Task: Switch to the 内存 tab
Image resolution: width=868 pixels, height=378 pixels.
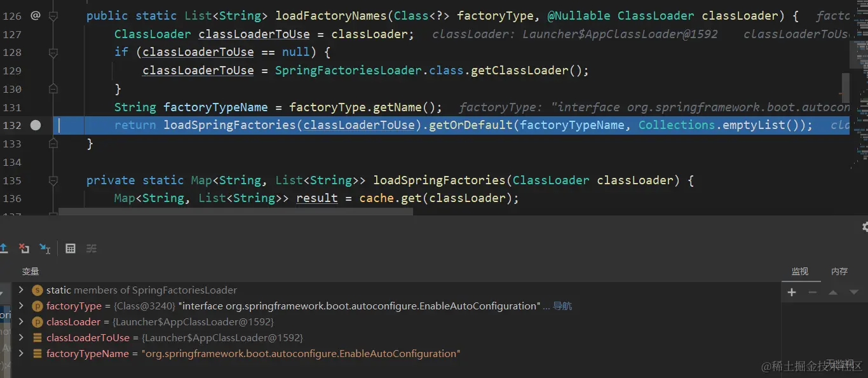Action: [839, 271]
